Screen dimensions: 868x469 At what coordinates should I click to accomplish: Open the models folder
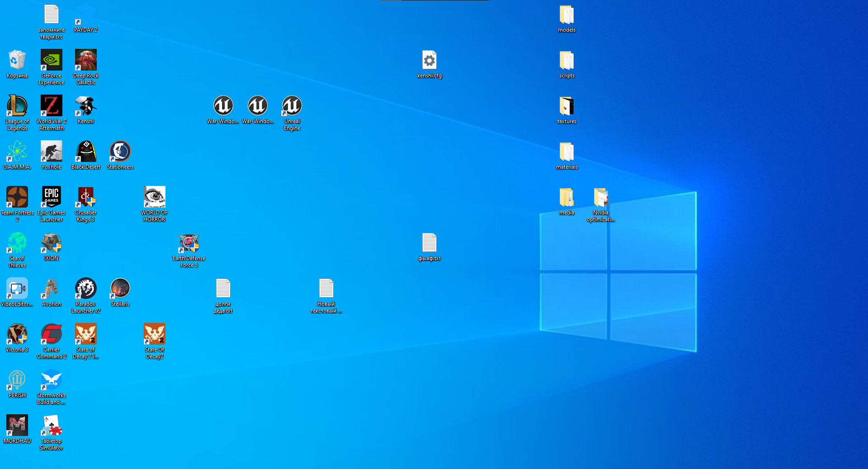coord(567,19)
